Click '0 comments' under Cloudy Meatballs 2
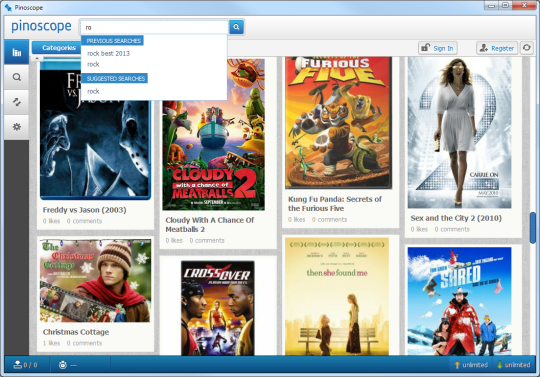 pyautogui.click(x=207, y=240)
